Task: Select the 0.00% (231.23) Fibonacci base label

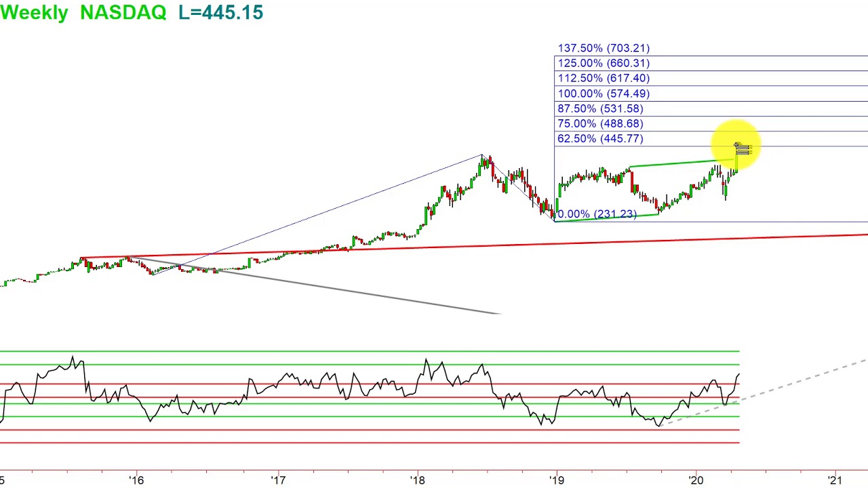Action: [x=597, y=214]
